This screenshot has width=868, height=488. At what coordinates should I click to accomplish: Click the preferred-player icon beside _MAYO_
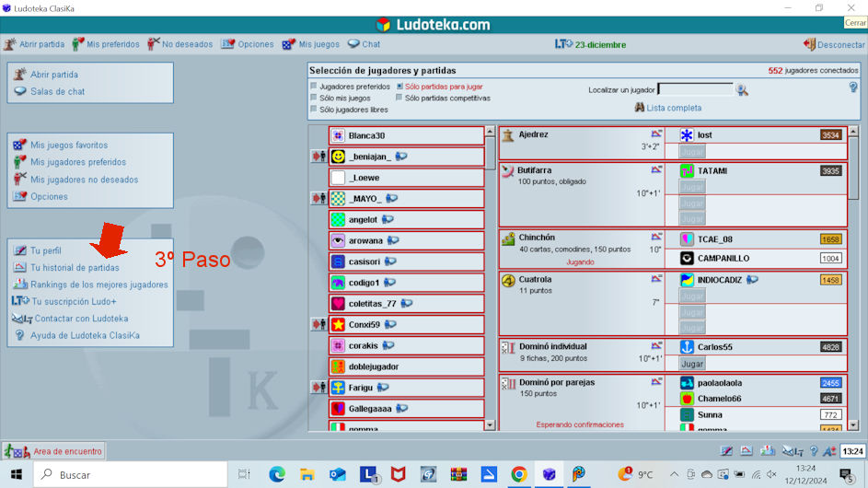318,198
